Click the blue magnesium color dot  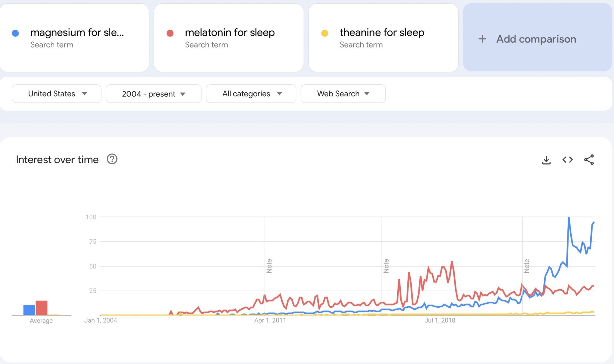[x=15, y=33]
